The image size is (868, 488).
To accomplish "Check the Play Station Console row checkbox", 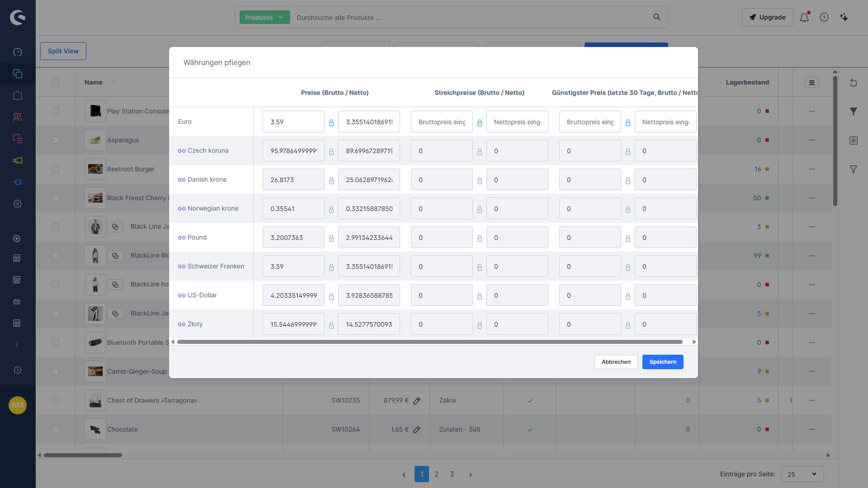I will [x=56, y=111].
